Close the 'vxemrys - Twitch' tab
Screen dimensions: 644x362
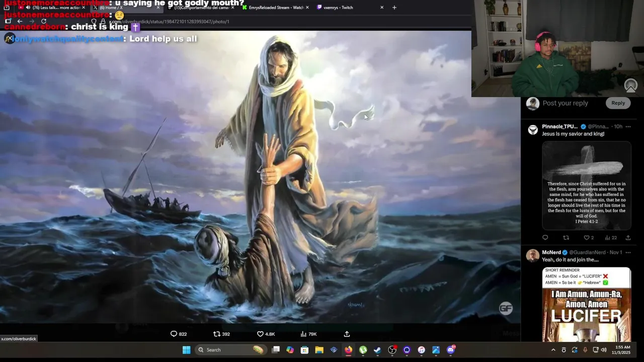[382, 8]
